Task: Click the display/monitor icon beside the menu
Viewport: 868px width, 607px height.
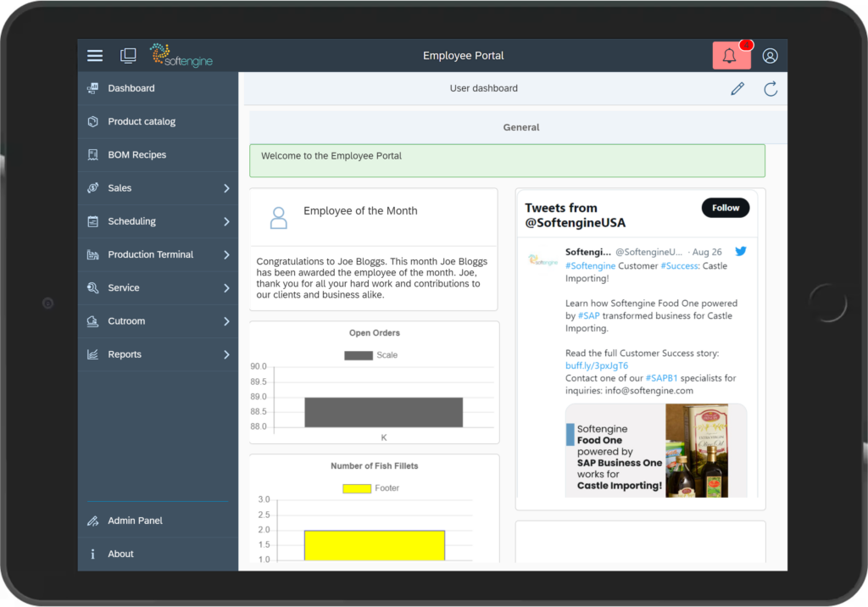Action: 128,54
